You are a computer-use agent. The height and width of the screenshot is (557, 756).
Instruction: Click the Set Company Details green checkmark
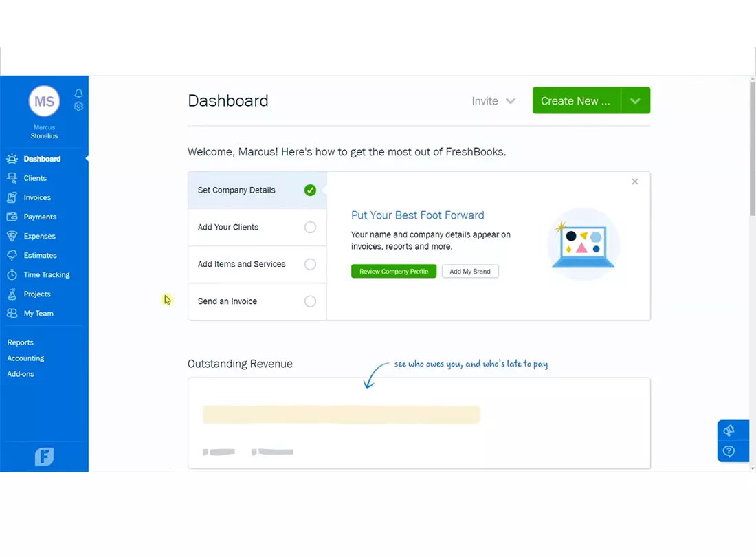[310, 190]
